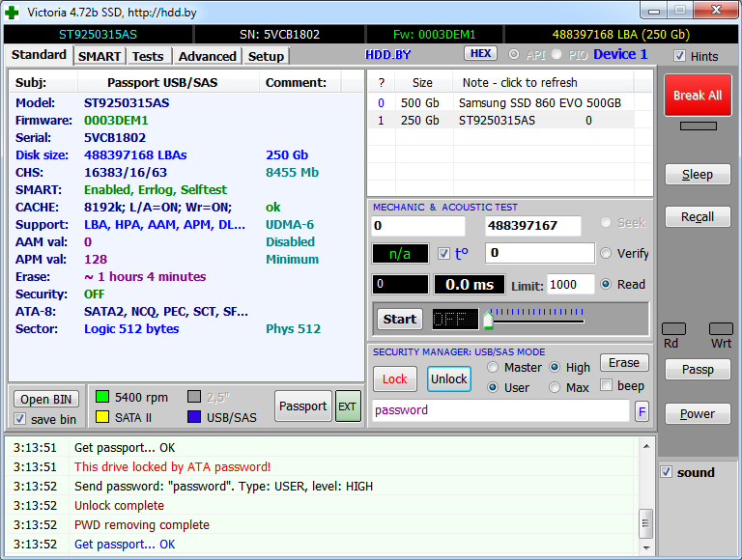
Task: Click the Wrt indicator lamp
Action: coord(721,328)
